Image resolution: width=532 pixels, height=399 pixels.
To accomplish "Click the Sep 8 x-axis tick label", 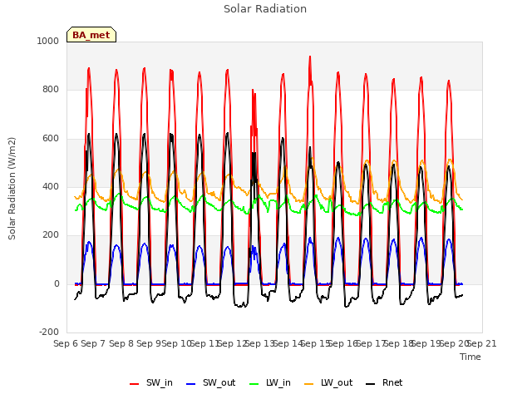I will click(121, 343).
